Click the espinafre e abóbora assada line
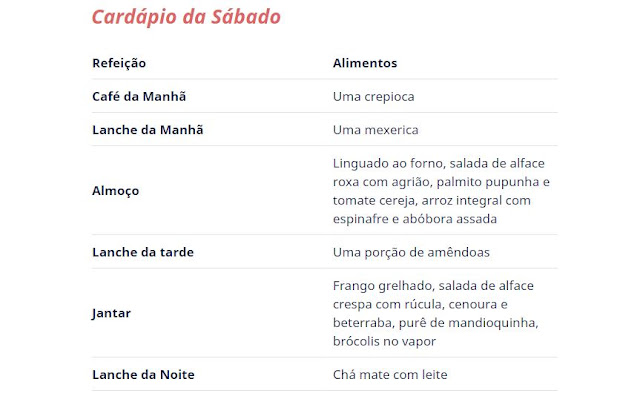 415,219
